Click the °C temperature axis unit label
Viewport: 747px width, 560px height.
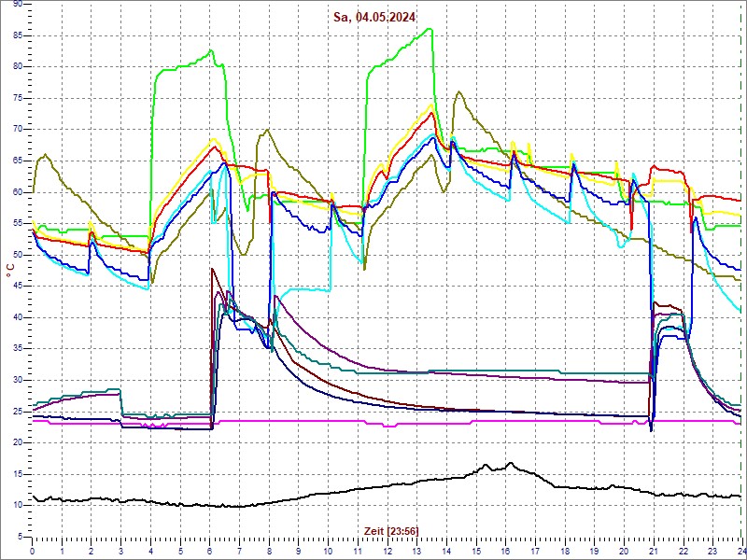pyautogui.click(x=10, y=272)
